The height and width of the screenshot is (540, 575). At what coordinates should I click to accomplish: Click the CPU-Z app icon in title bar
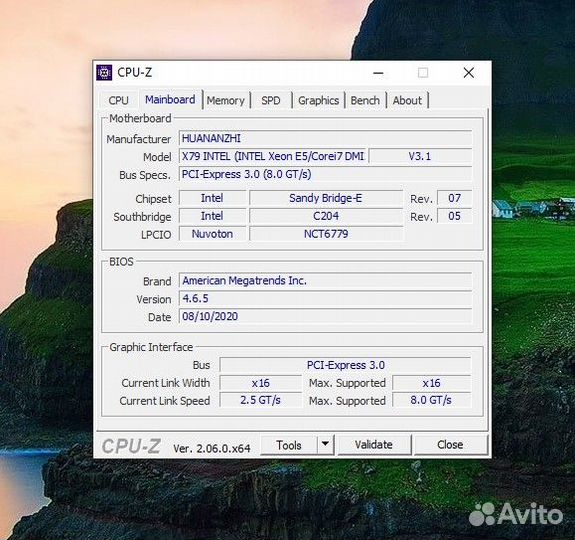coord(104,73)
